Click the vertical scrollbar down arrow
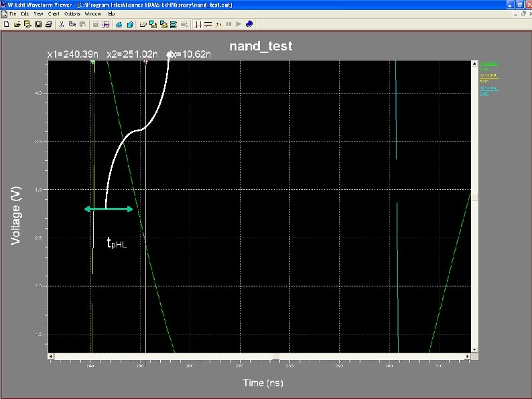Viewport: 532px width, 399px height. coord(474,349)
